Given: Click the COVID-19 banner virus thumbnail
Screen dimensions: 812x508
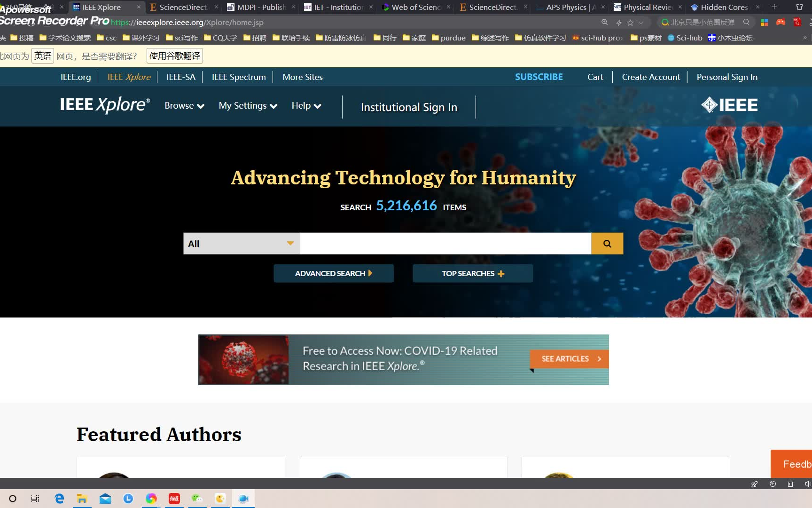Looking at the screenshot, I should pyautogui.click(x=244, y=360).
